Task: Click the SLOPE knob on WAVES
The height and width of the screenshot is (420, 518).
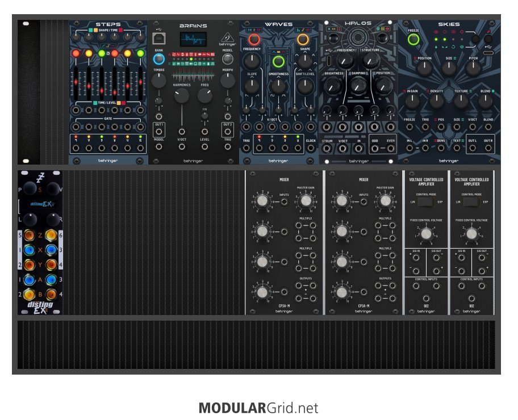Action: (252, 86)
